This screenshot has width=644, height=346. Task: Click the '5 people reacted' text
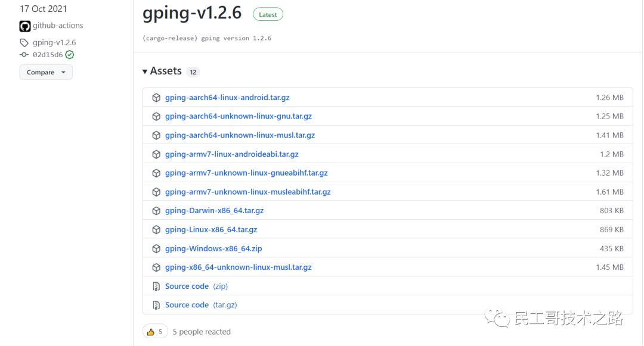202,332
